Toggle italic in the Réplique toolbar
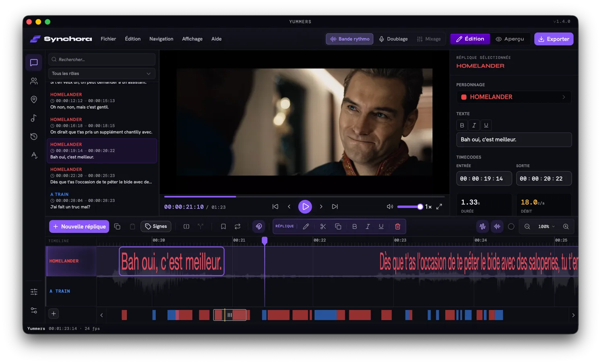This screenshot has height=364, width=601. coord(368,227)
